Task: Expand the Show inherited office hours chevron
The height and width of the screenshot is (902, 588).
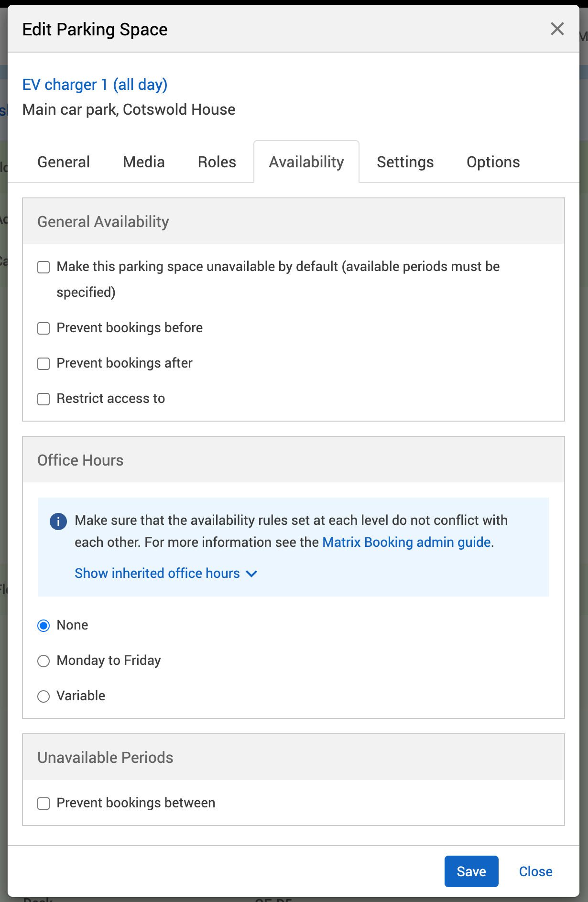Action: point(252,574)
